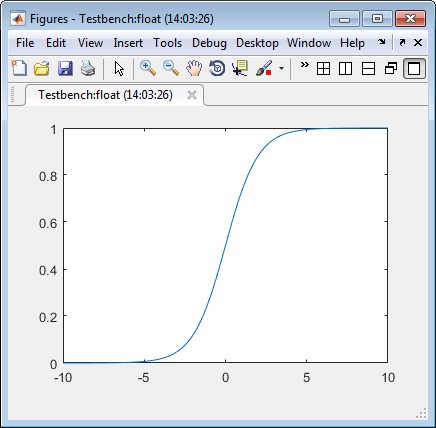Click the New Figure icon
436x428 pixels.
[x=19, y=68]
